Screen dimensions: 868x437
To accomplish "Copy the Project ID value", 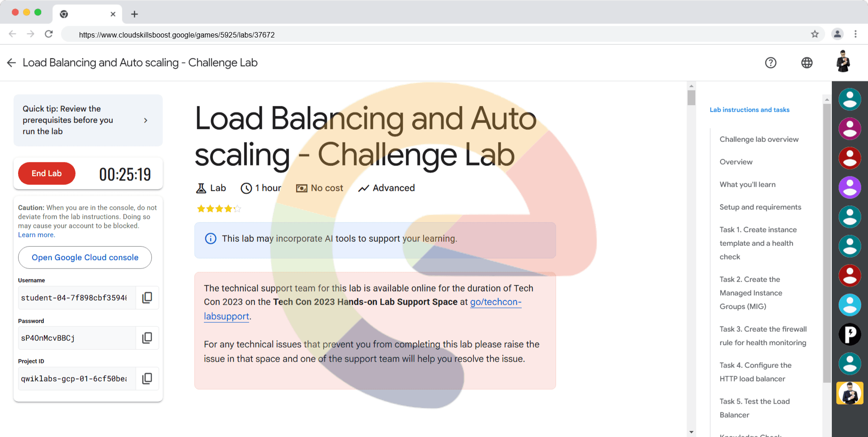I will click(x=147, y=379).
